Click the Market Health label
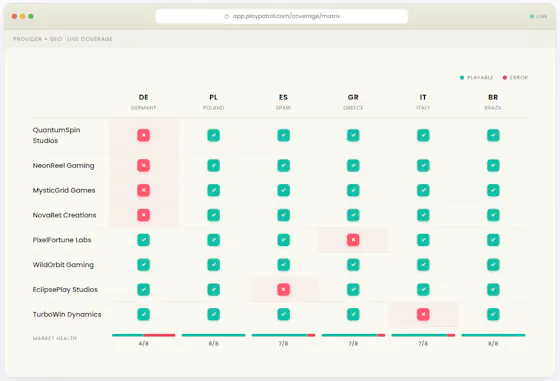The width and height of the screenshot is (560, 381). point(55,338)
